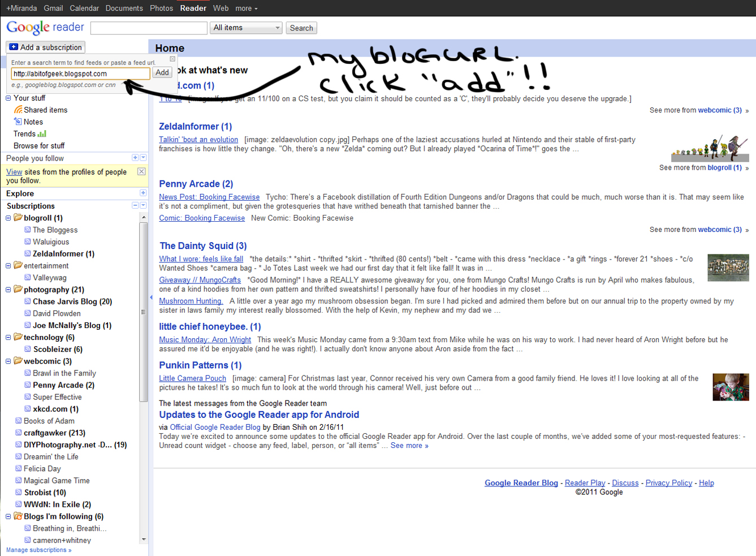Click The Bloggess feed icon
The image size is (756, 556).
coord(28,230)
